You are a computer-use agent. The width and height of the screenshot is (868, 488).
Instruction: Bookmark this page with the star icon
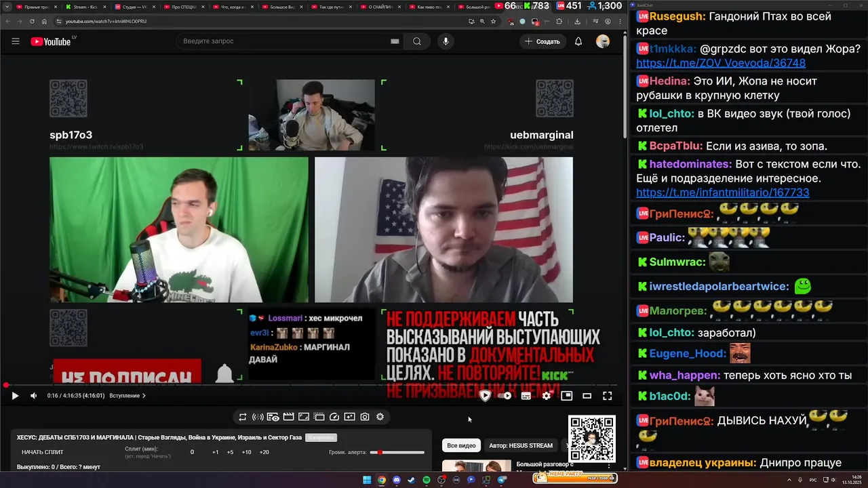(493, 21)
